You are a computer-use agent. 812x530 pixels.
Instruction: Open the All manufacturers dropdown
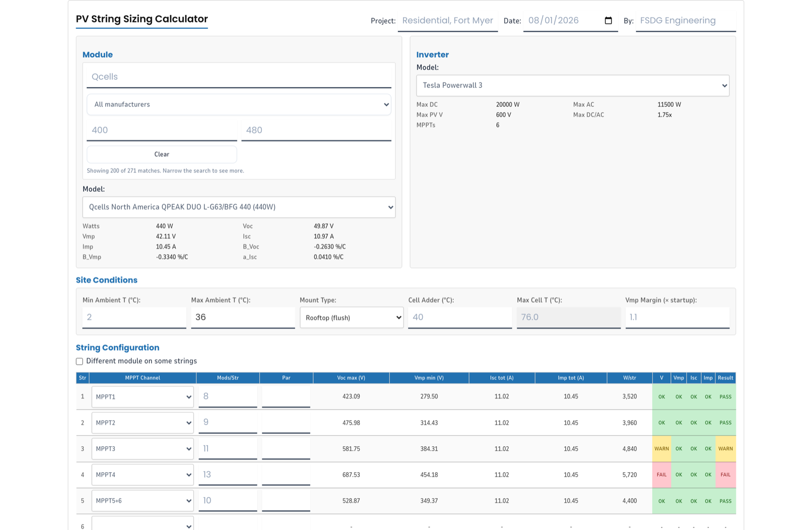[x=239, y=104]
